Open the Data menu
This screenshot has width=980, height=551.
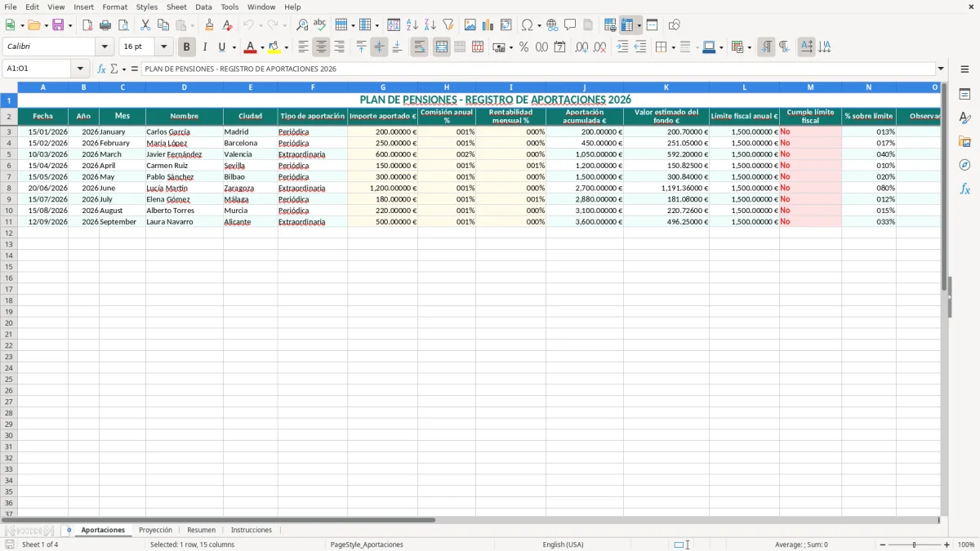point(203,7)
